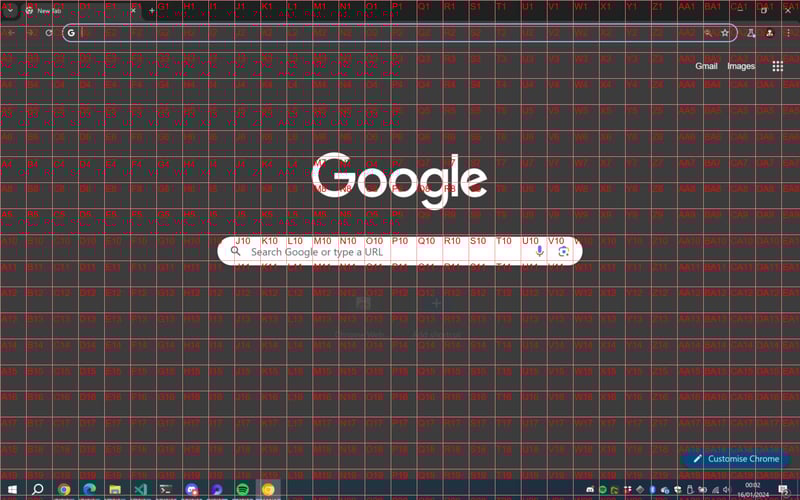
Task: Focus the Chrome address bar
Action: 399,33
